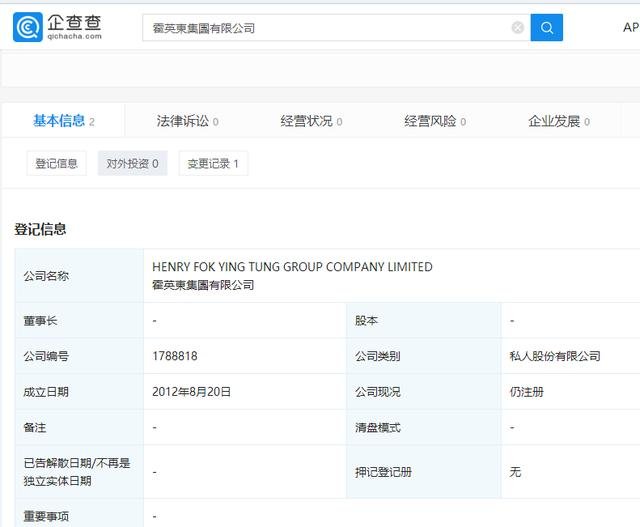Click the blue search magnifier button
This screenshot has height=527, width=640.
[x=546, y=28]
